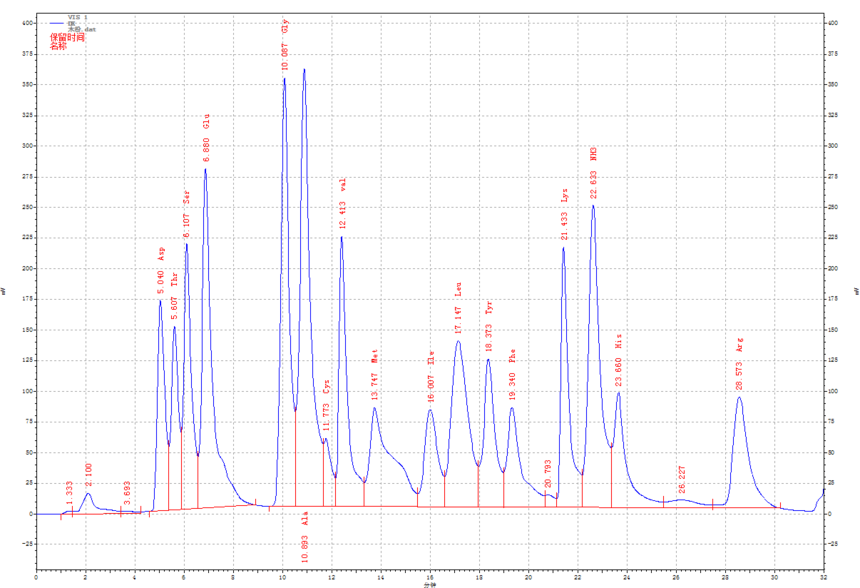Select the His peak label at 23.660
The image size is (860, 588).
pos(619,360)
